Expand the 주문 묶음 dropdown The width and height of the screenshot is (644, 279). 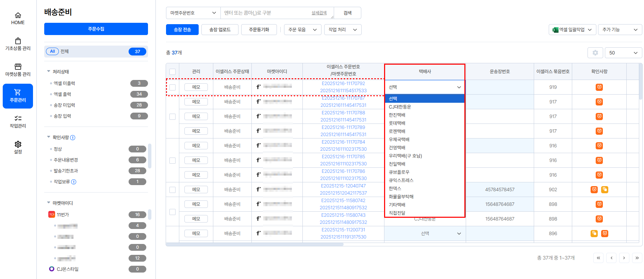pos(302,30)
